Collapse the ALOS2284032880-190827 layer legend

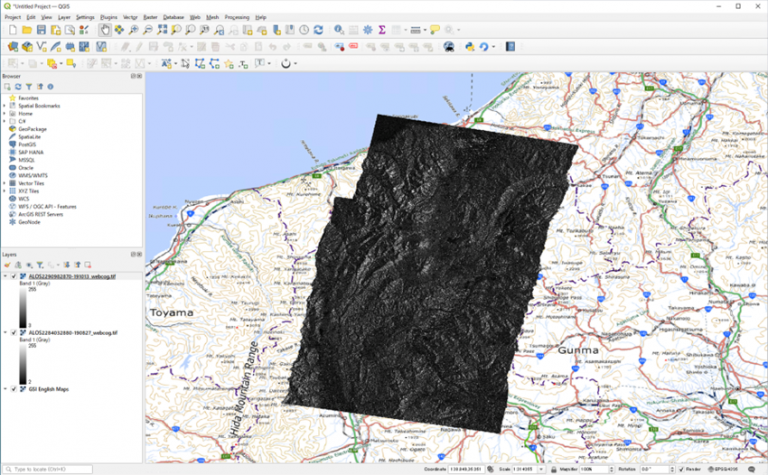tap(5, 333)
